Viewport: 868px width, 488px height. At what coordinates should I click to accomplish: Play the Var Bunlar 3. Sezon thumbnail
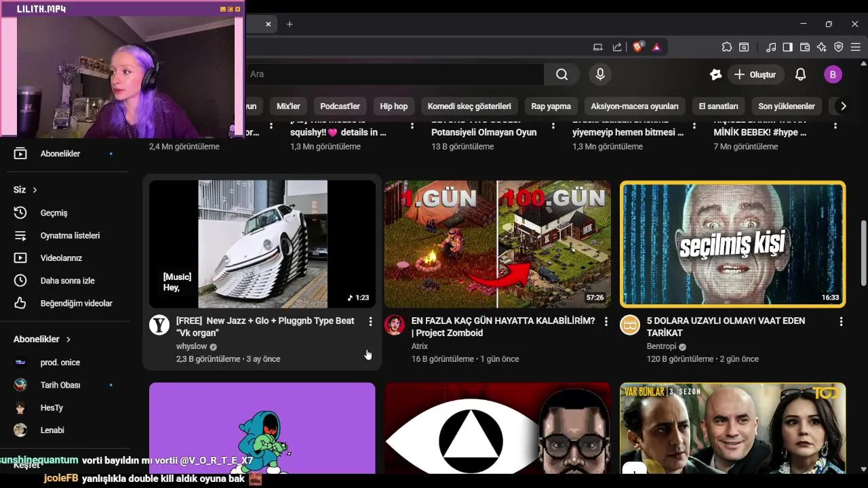[x=733, y=428]
